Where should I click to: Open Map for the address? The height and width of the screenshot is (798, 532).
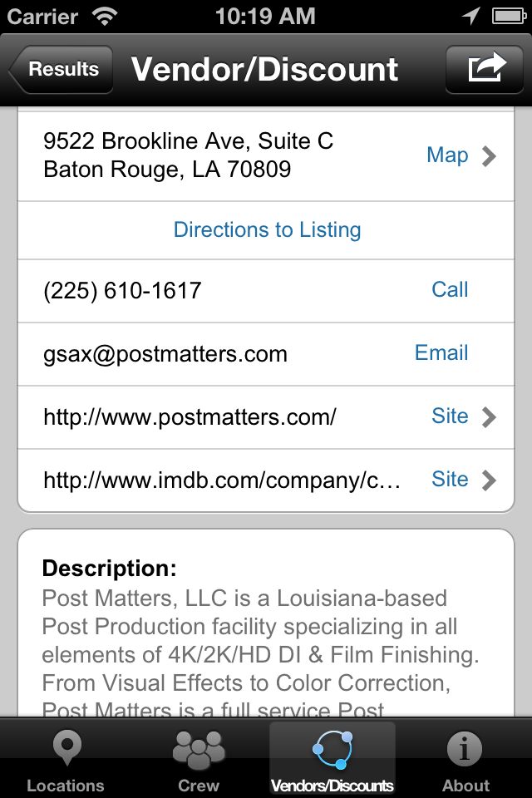447,155
